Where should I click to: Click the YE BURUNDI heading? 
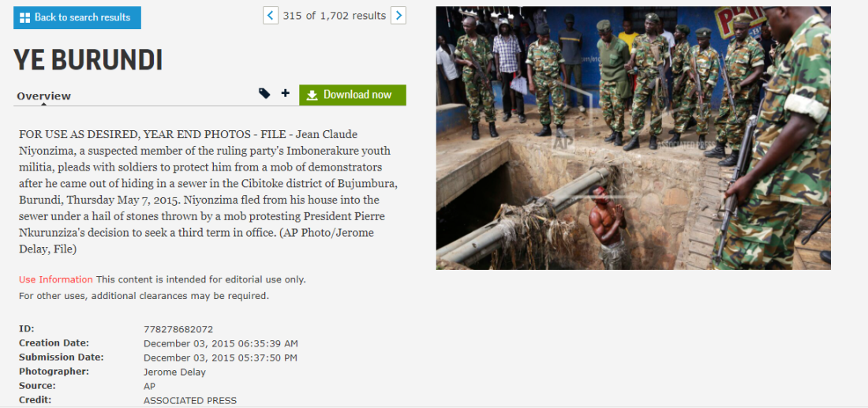point(88,60)
